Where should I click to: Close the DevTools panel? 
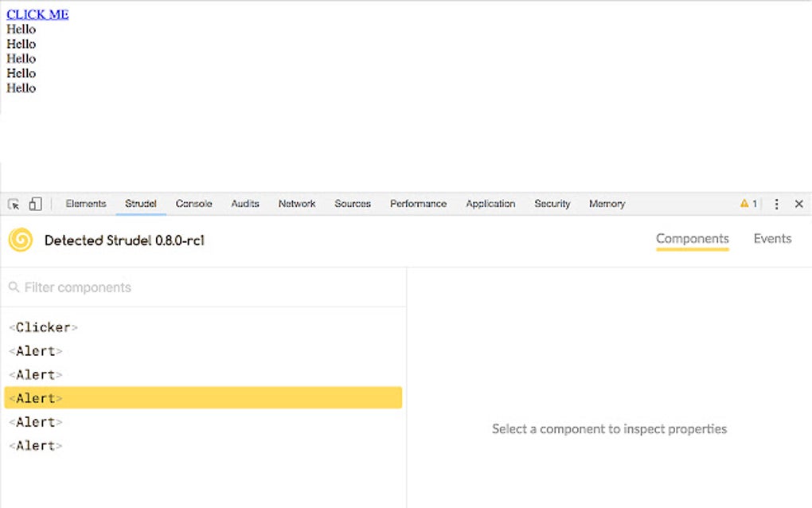[x=799, y=204]
